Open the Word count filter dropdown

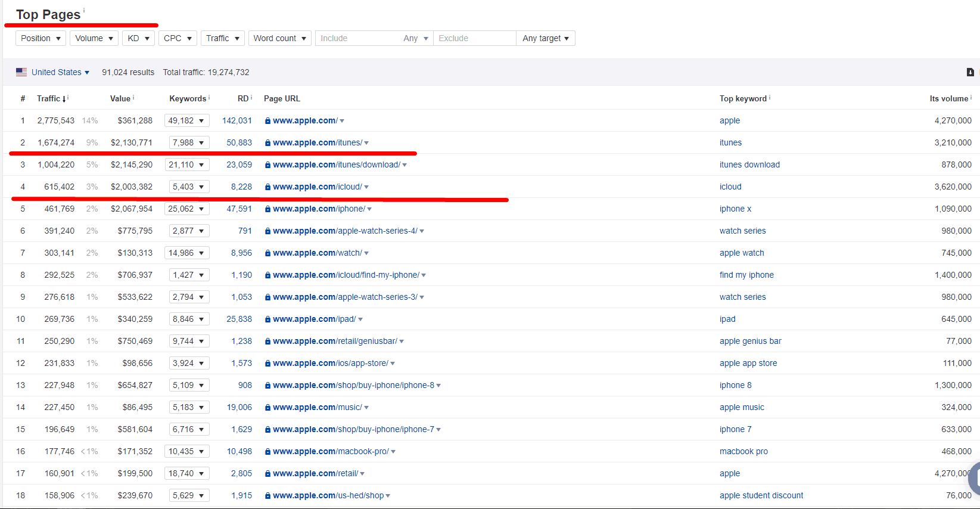(x=280, y=38)
